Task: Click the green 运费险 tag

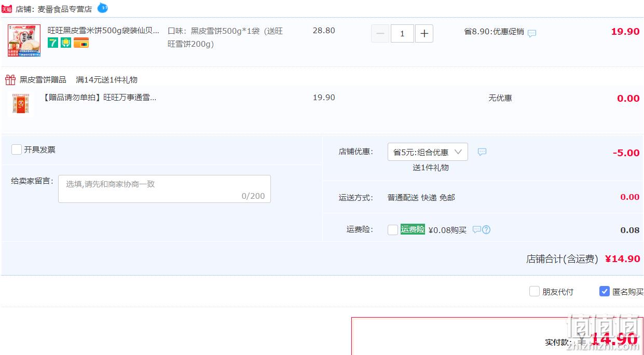Action: tap(413, 229)
